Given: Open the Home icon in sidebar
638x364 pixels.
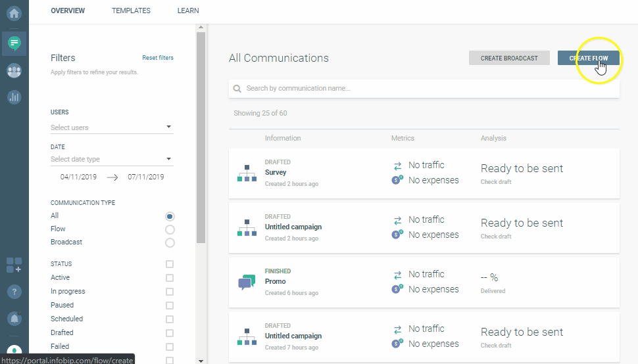Looking at the screenshot, I should (14, 13).
